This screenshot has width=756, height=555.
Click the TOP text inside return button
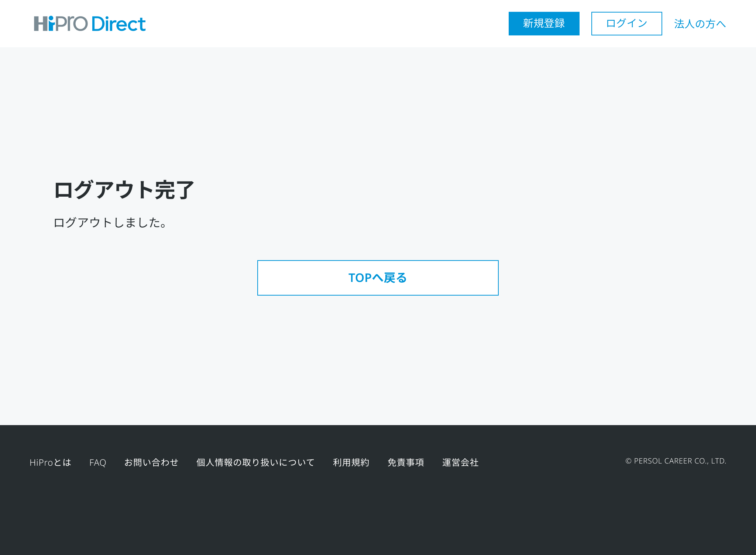(x=360, y=278)
